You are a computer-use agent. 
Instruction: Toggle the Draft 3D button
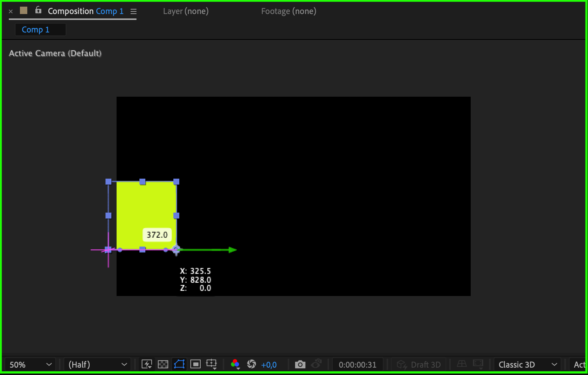click(419, 365)
